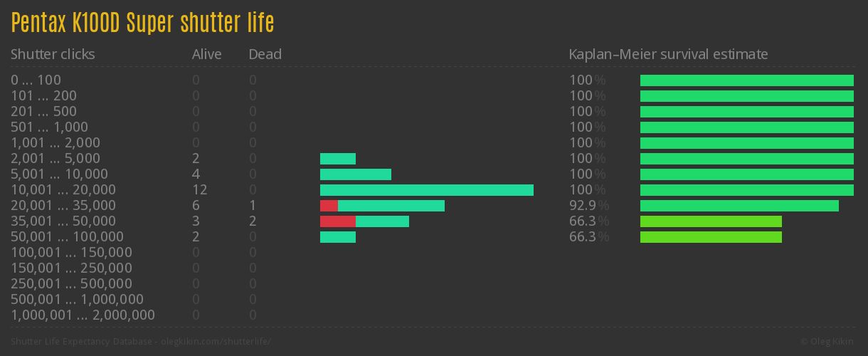Select the Alive column header
The height and width of the screenshot is (356, 868).
(206, 54)
